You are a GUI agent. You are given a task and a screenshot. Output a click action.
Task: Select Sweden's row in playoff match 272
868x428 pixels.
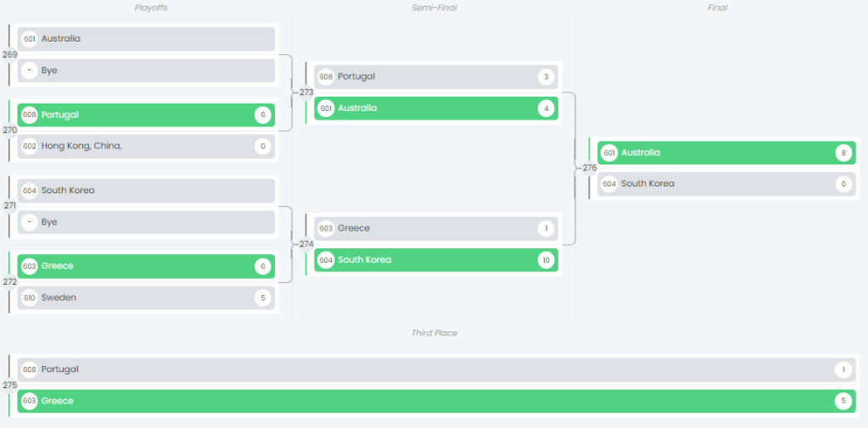point(144,297)
